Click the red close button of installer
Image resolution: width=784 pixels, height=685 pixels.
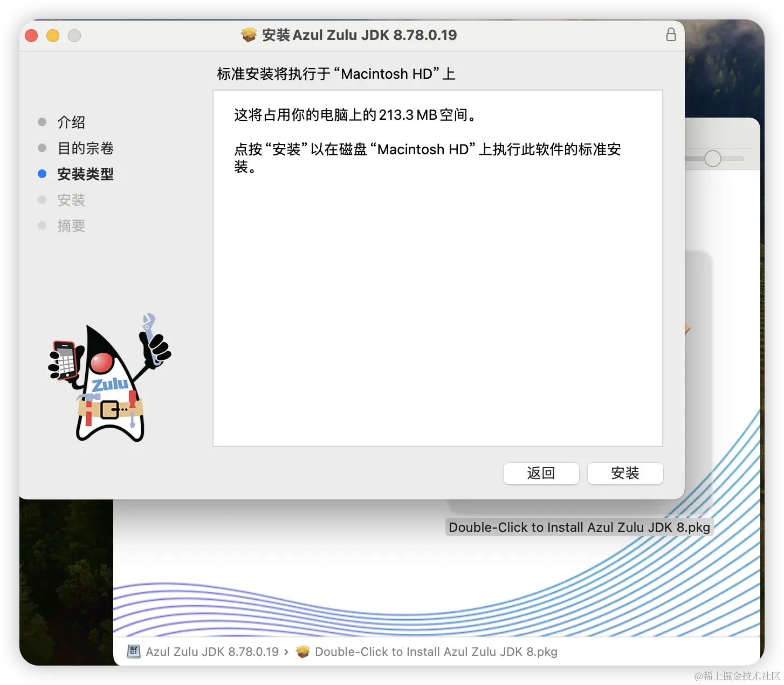pos(31,35)
